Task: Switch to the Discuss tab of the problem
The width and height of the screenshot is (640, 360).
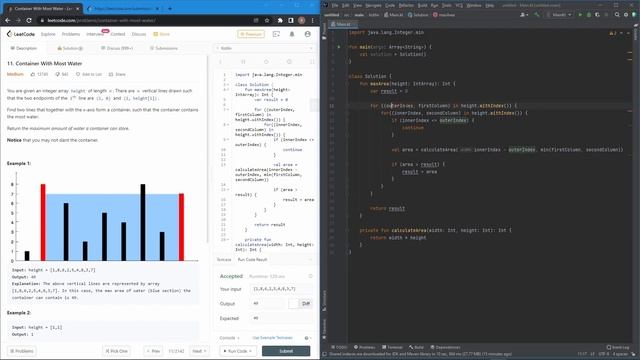Action: click(117, 48)
